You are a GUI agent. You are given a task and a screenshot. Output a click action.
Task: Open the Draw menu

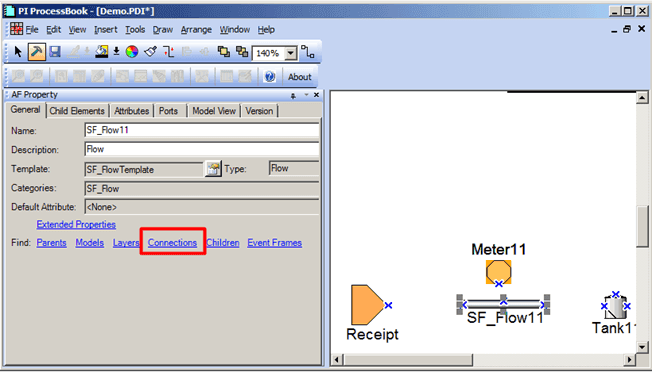point(163,30)
